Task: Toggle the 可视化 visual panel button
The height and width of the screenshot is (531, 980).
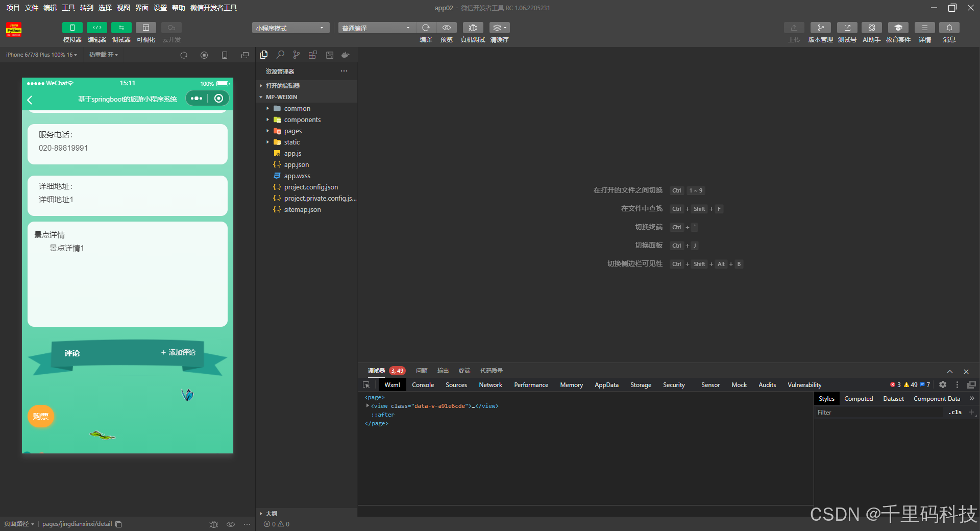Action: [146, 28]
